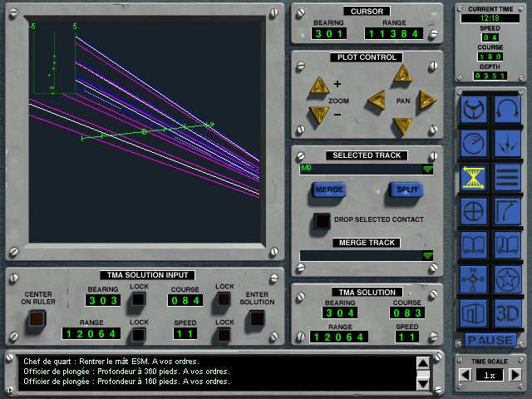This screenshot has width=532, height=399.
Task: Open the sonar station headphones icon
Action: point(507,108)
